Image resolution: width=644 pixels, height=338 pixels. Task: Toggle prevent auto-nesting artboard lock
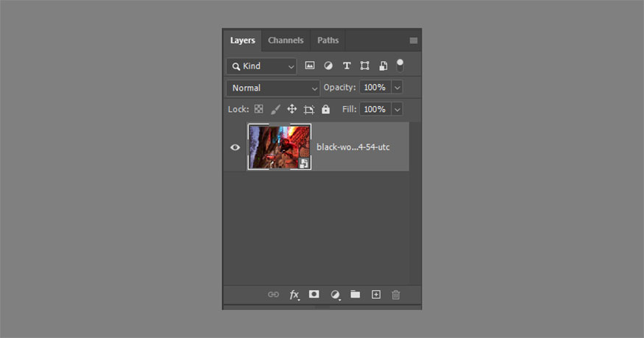pos(309,109)
